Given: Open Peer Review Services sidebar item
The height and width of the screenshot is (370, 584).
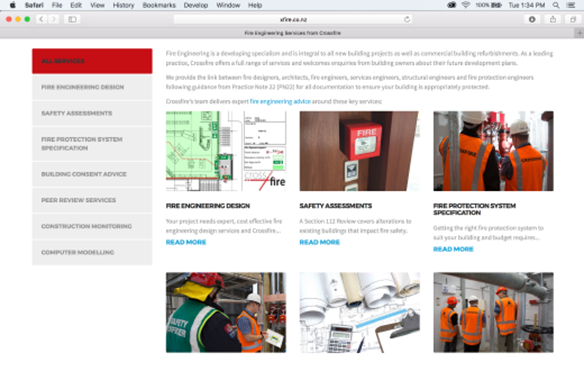Looking at the screenshot, I should (92, 200).
